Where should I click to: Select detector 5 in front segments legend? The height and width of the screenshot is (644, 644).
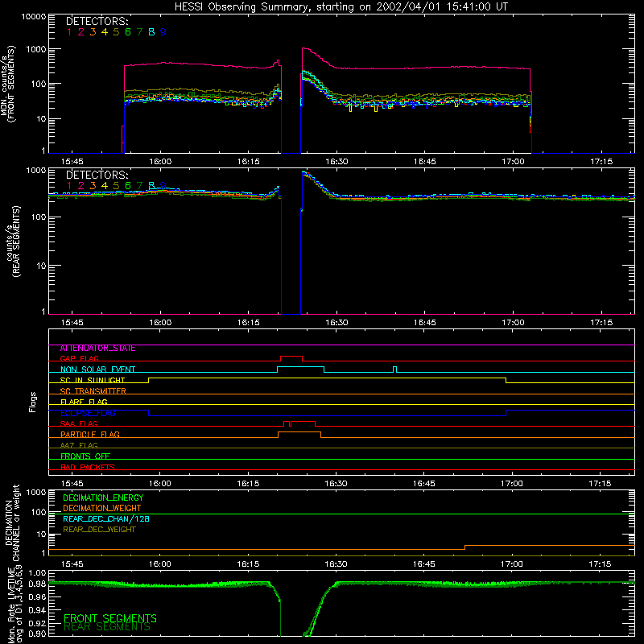[x=116, y=32]
